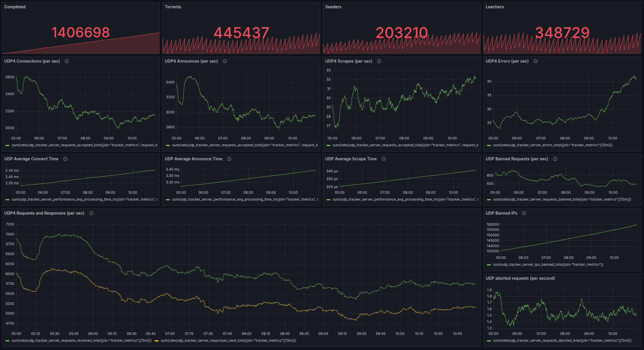Click info icon beside UDP4 Scrapes title
The image size is (644, 350).
pos(379,61)
